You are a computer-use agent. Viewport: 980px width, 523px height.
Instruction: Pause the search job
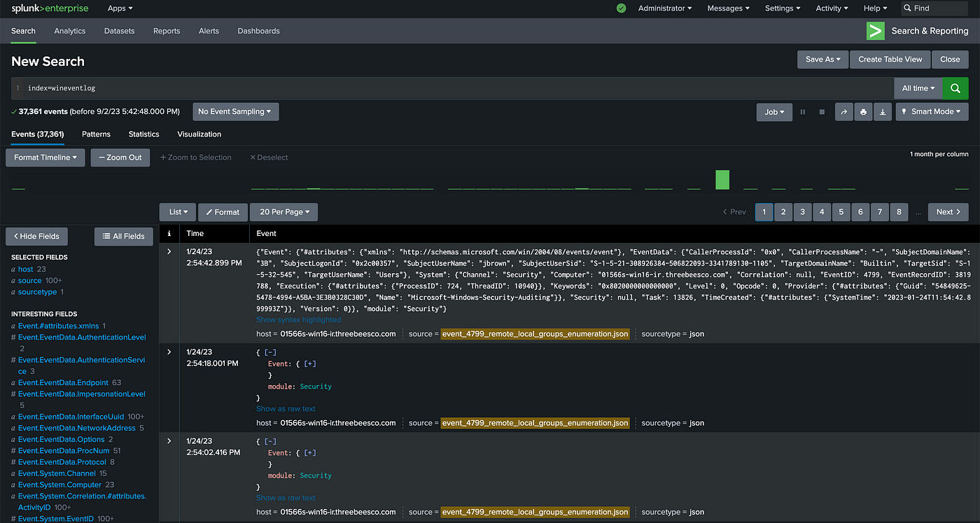pyautogui.click(x=803, y=112)
